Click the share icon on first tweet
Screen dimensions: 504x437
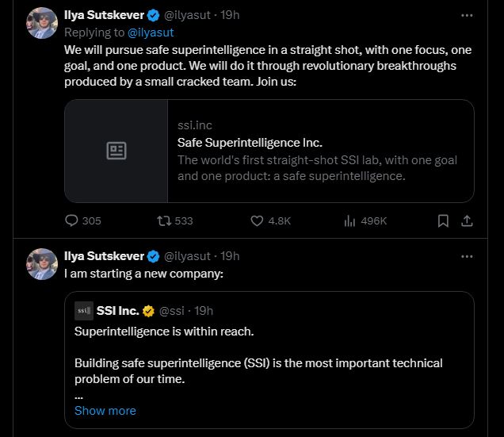click(x=467, y=220)
